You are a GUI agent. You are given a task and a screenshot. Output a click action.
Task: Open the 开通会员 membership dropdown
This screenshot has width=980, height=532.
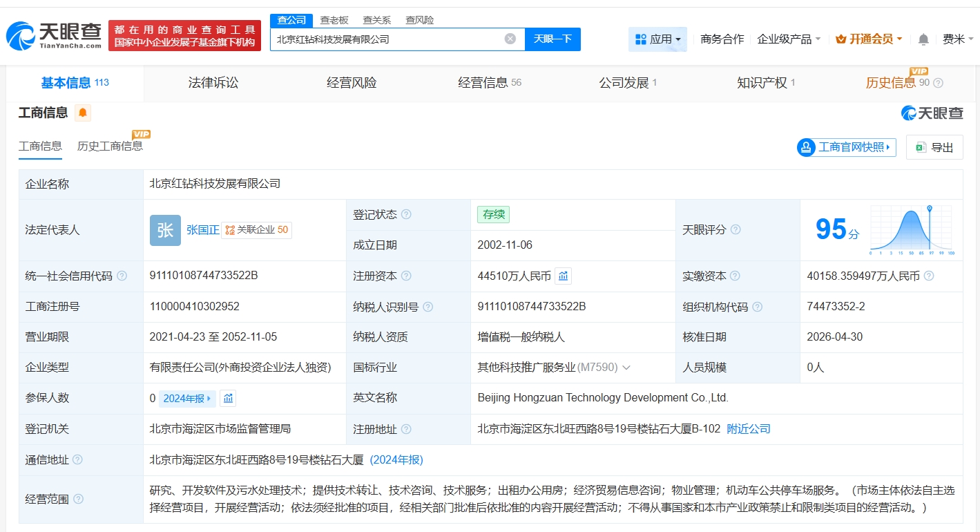869,39
